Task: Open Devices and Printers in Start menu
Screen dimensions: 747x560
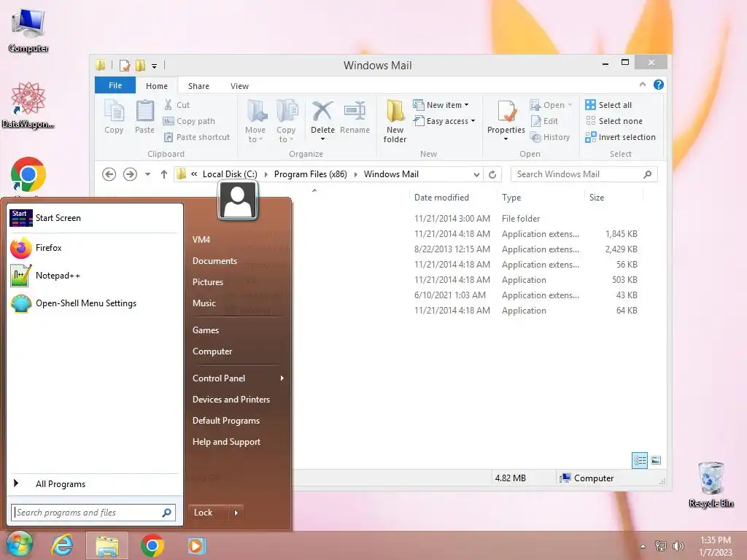Action: 239,400
